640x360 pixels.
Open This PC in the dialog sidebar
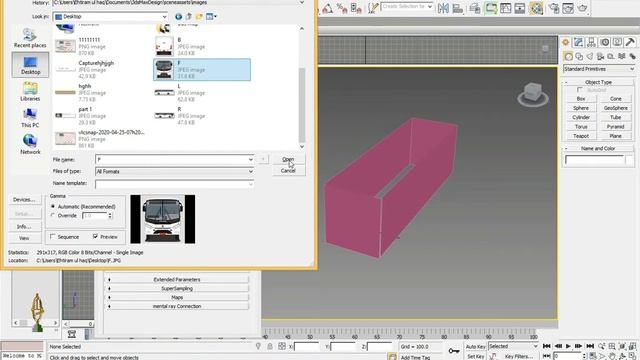[x=30, y=118]
